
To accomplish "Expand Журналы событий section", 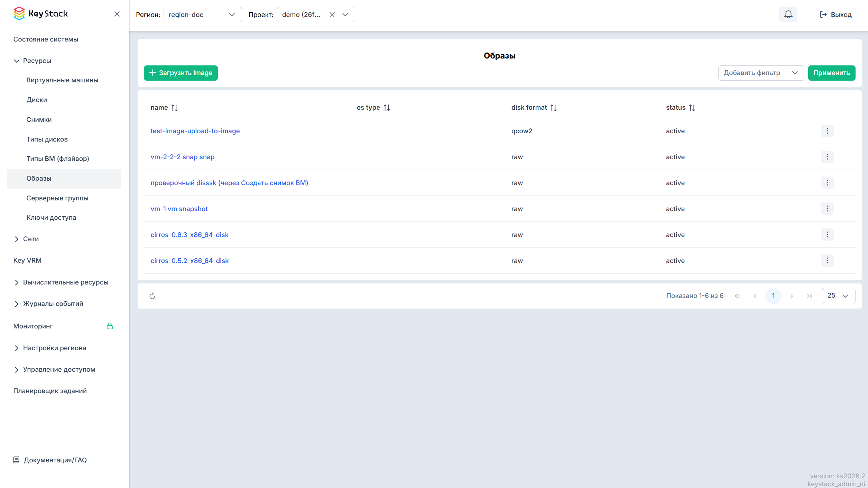I will pyautogui.click(x=48, y=304).
